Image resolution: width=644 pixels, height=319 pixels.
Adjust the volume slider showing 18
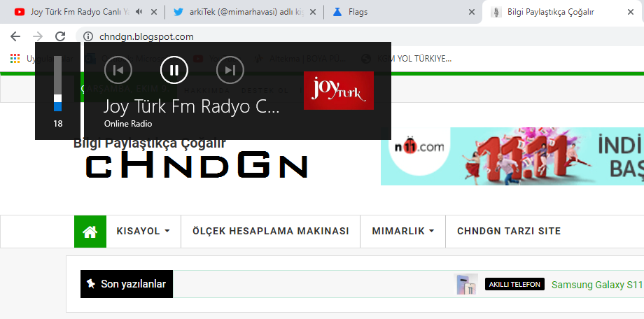point(58,83)
